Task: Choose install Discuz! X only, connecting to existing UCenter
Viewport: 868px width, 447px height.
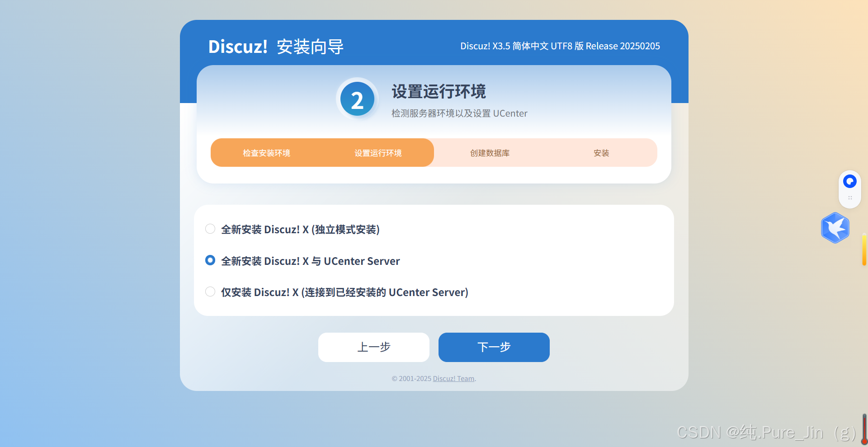Action: (210, 292)
